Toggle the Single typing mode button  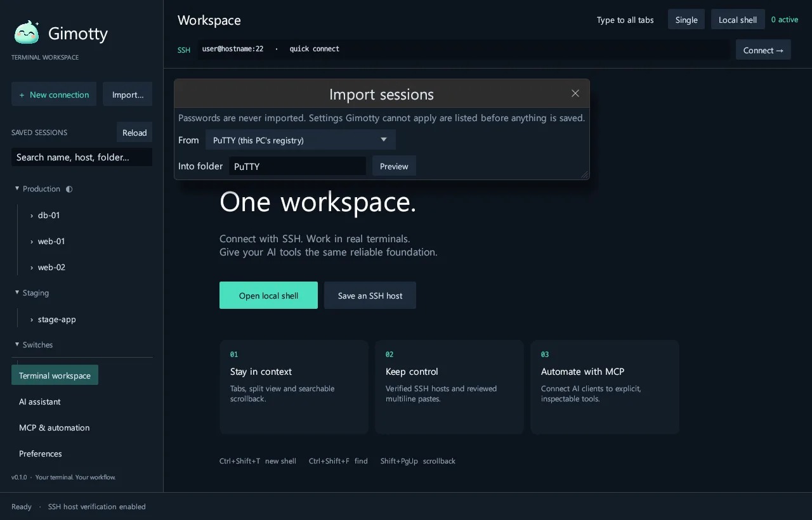coord(686,20)
